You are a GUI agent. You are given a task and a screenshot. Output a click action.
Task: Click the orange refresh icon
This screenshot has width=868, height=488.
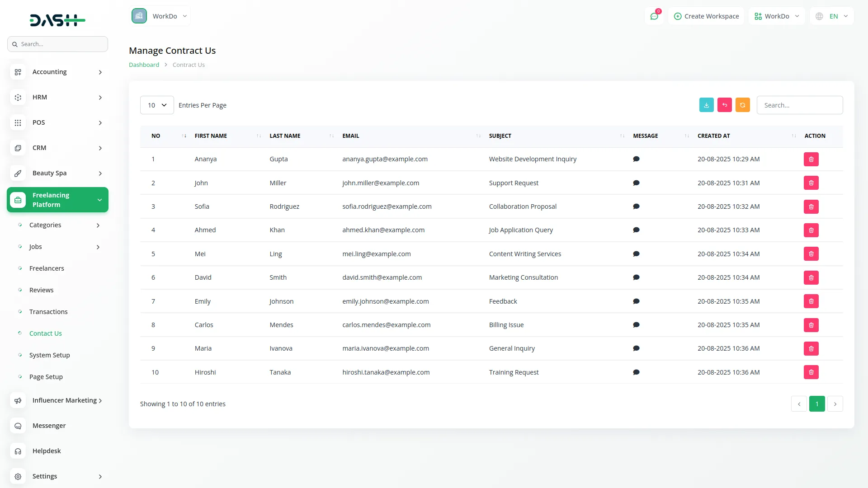743,105
